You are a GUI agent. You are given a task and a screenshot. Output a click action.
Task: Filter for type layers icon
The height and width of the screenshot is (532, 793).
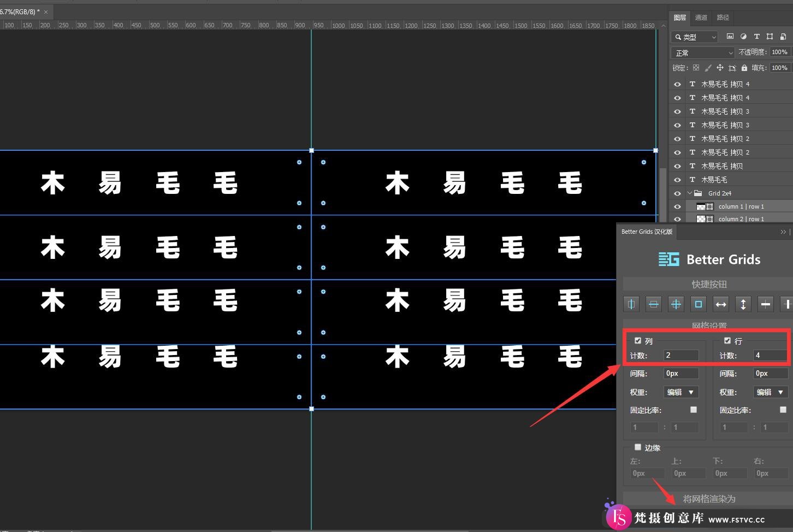pyautogui.click(x=756, y=37)
